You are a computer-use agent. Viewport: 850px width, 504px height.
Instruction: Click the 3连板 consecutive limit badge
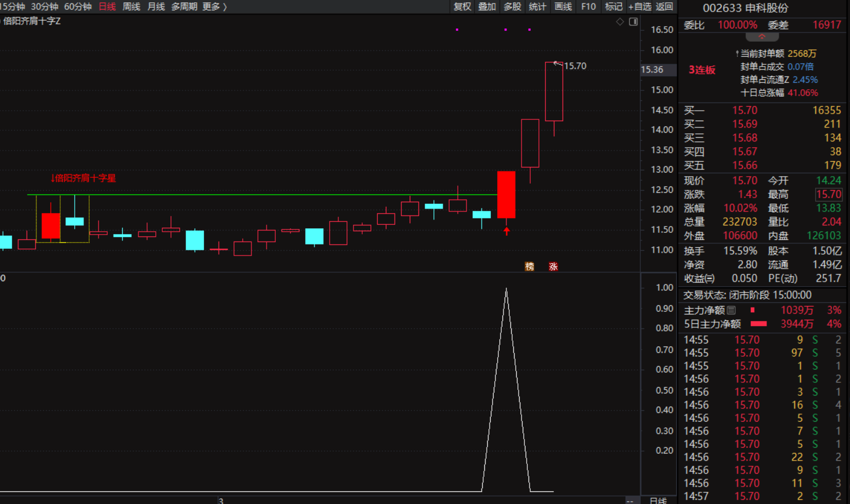pos(702,70)
